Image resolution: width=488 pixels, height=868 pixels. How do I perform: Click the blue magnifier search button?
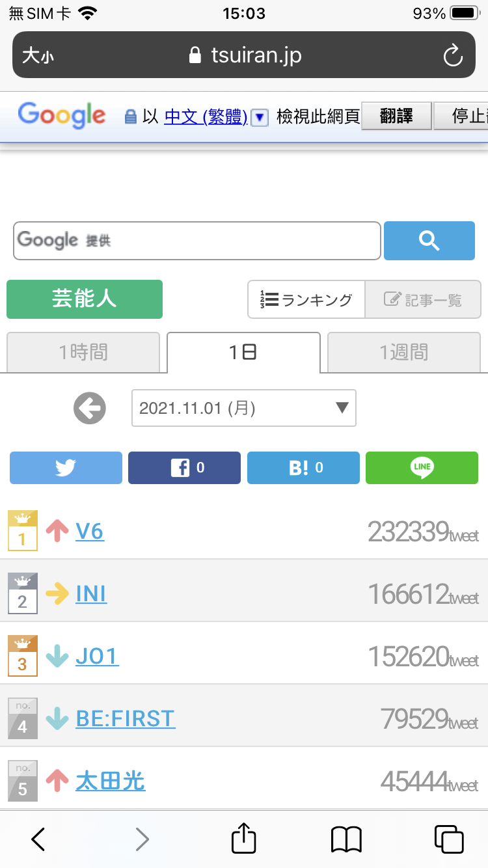pyautogui.click(x=429, y=241)
